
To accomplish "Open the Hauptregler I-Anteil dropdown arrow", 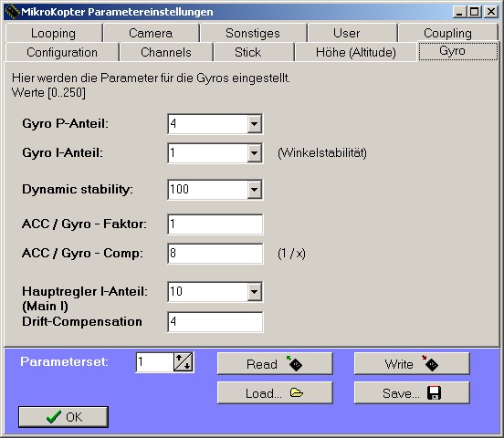I will pyautogui.click(x=254, y=292).
